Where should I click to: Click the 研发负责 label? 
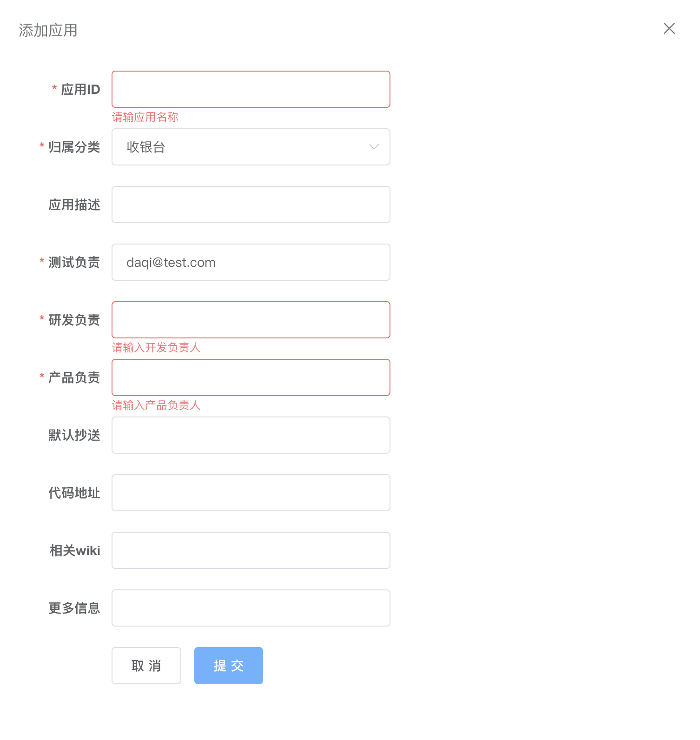[x=74, y=320]
